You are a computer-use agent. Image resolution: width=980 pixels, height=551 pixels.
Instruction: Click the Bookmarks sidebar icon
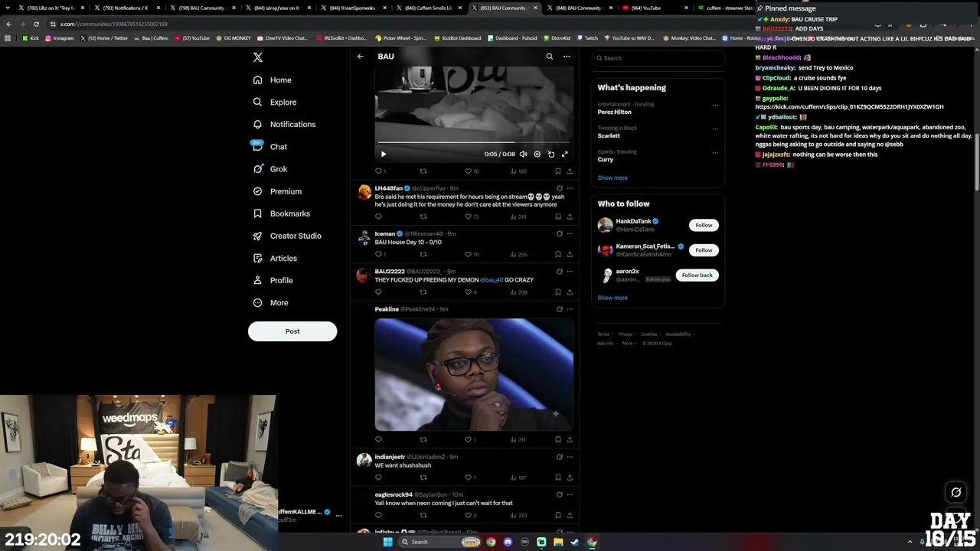257,214
